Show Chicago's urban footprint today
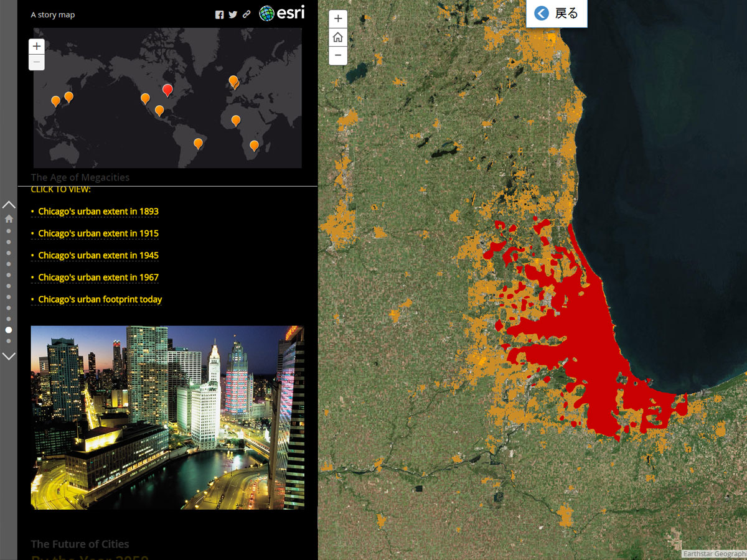Image resolution: width=747 pixels, height=560 pixels. [x=100, y=299]
